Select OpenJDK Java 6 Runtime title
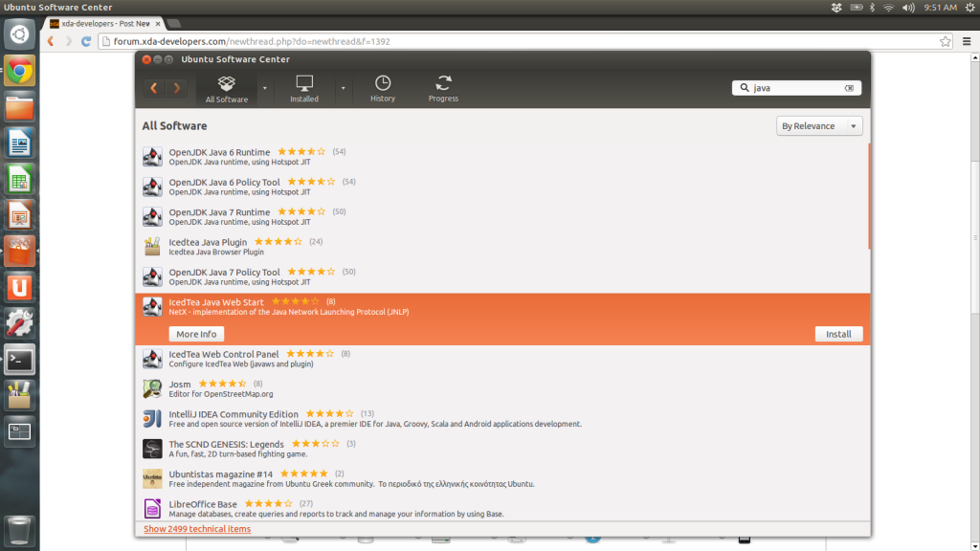Screen dimensions: 980x551 [x=219, y=152]
